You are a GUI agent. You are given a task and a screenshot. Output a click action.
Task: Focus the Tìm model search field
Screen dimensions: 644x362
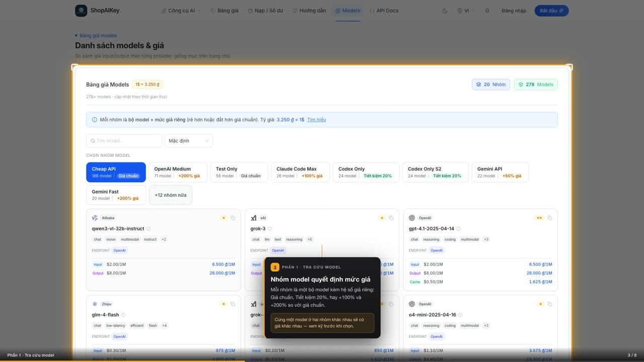click(x=124, y=141)
